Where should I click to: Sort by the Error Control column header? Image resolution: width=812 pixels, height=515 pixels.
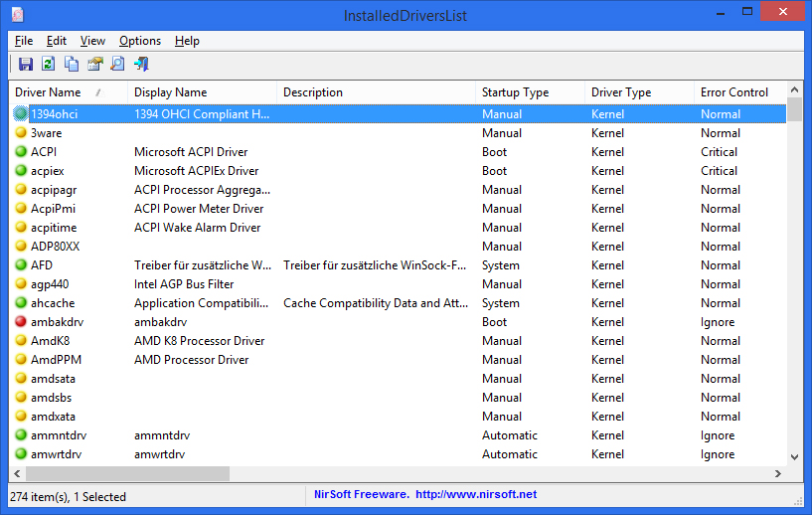coord(740,92)
